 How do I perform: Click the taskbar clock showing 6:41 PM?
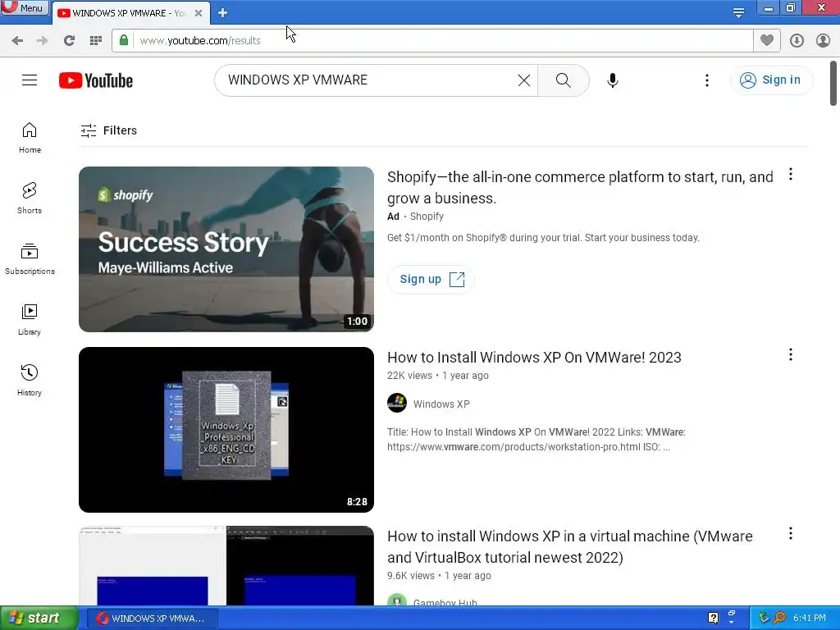[810, 619]
